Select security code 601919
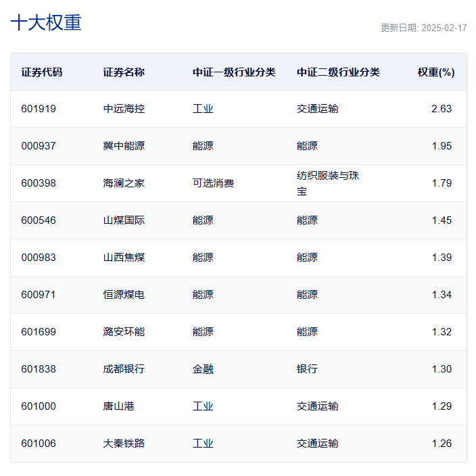 [39, 109]
